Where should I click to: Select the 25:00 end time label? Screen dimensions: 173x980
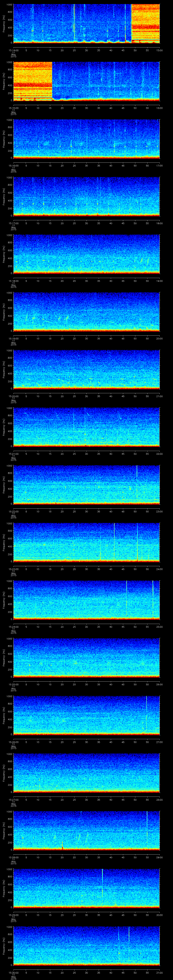159,627
